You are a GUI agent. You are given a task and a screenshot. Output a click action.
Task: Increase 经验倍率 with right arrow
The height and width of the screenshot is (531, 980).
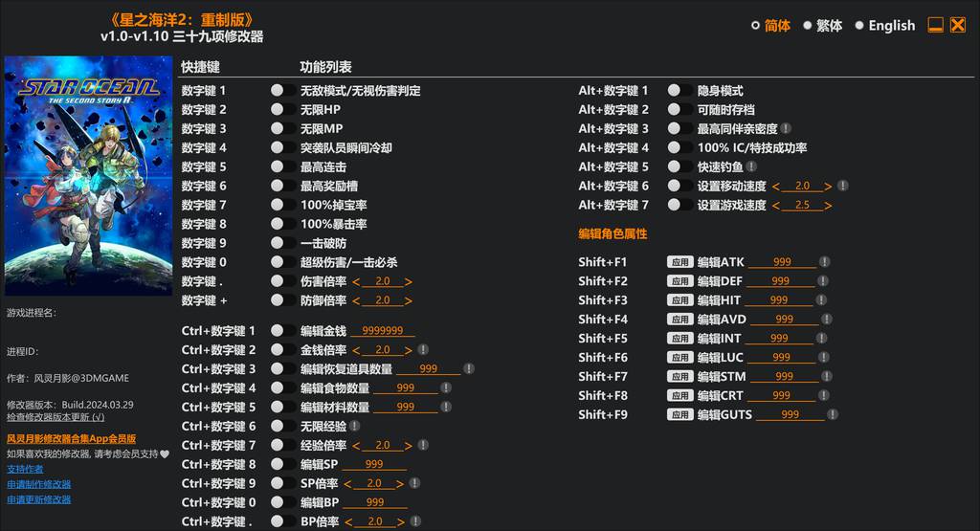pyautogui.click(x=408, y=446)
